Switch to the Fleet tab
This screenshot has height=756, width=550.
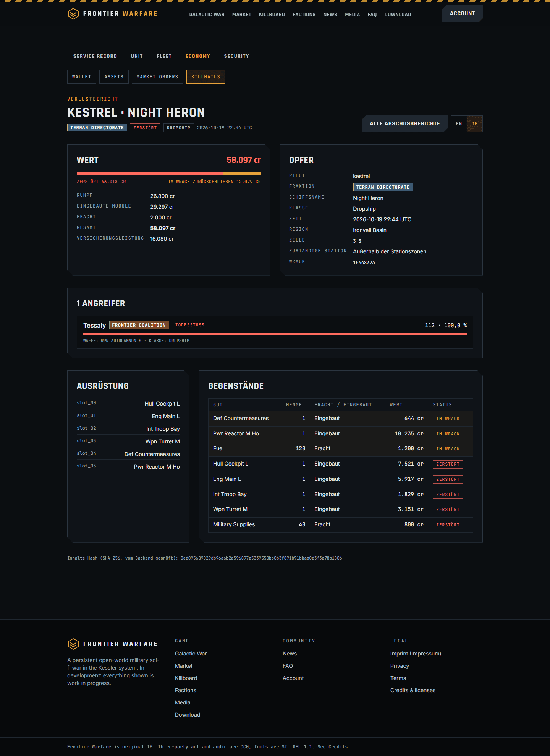(x=164, y=56)
